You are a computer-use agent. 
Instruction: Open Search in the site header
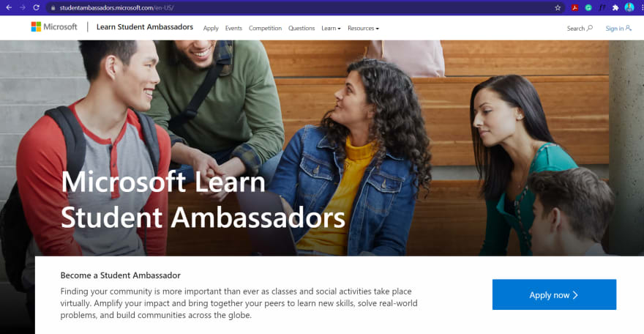pyautogui.click(x=580, y=29)
